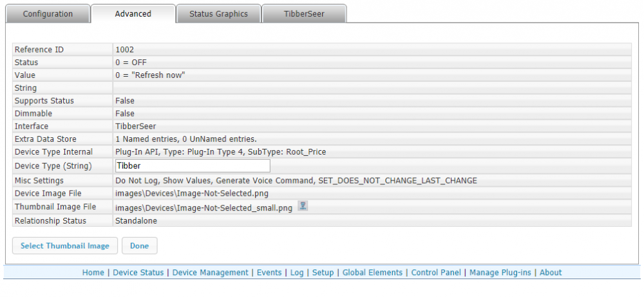Viewport: 644px width, 297px height.
Task: View the Log page link
Action: pyautogui.click(x=297, y=273)
